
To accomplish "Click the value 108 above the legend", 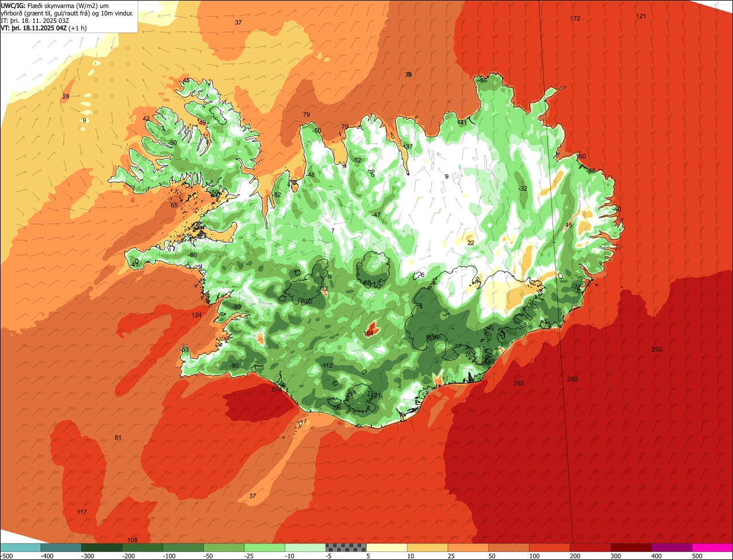I will tap(132, 540).
